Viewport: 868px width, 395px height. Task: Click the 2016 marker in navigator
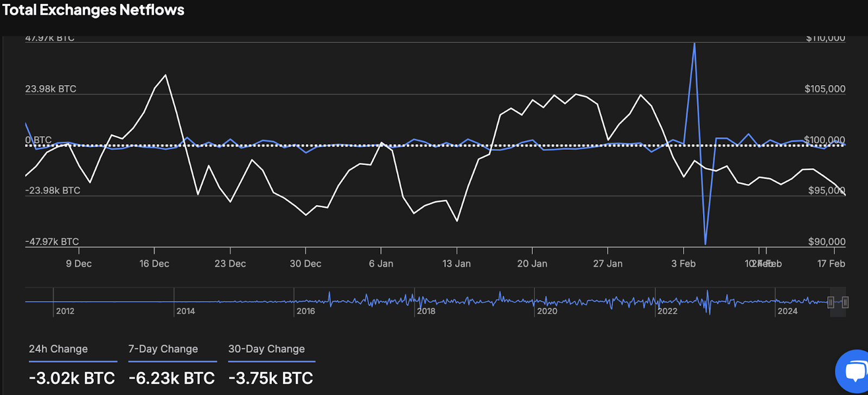(x=306, y=311)
